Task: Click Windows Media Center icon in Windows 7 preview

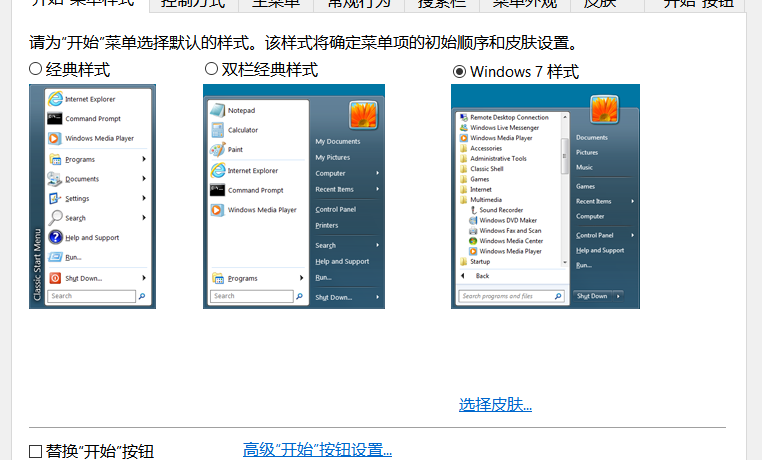Action: pyautogui.click(x=473, y=240)
